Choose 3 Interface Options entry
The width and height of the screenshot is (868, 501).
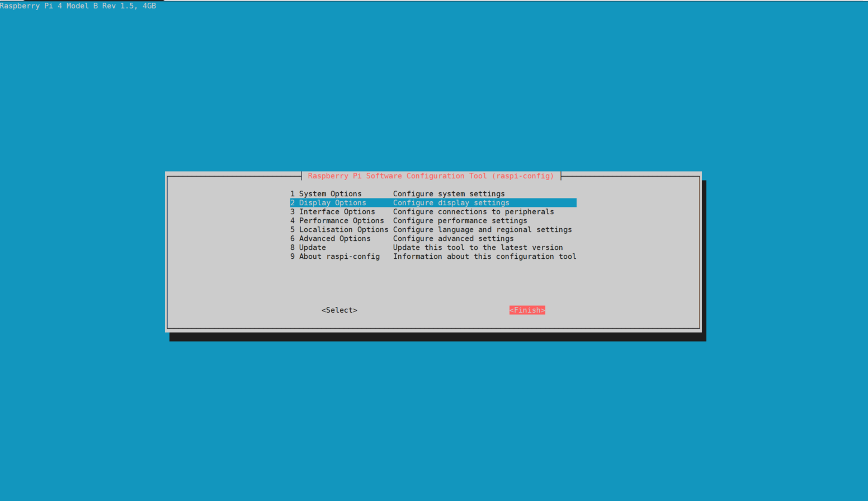point(433,212)
